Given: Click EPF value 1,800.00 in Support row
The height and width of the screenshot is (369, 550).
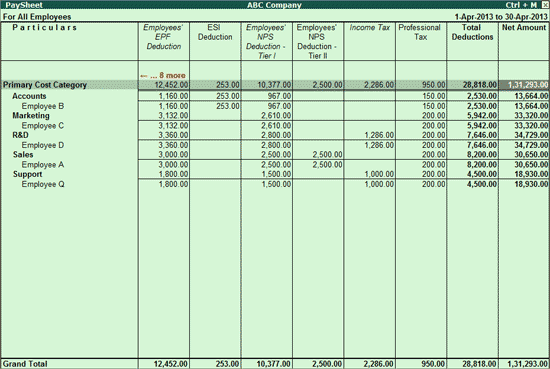Looking at the screenshot, I should pyautogui.click(x=173, y=174).
